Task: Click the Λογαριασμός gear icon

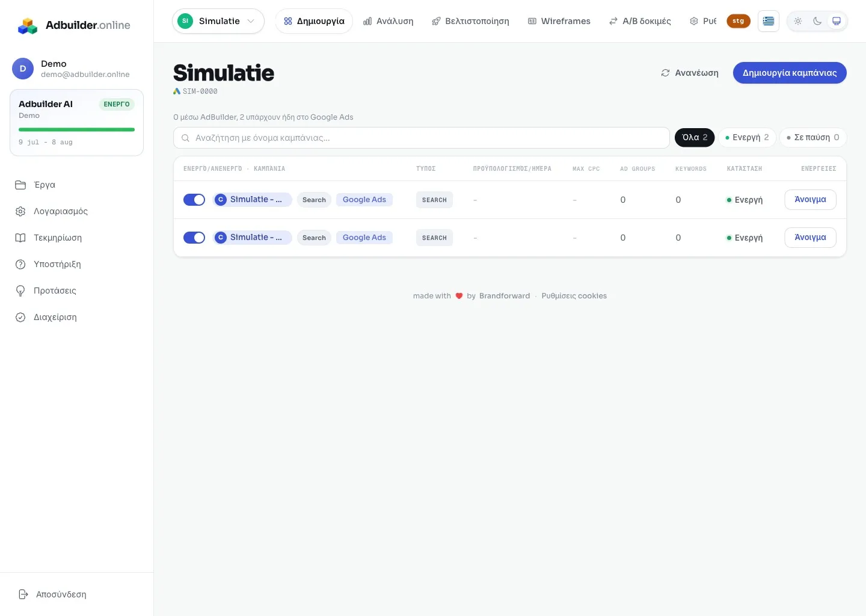Action: point(20,211)
